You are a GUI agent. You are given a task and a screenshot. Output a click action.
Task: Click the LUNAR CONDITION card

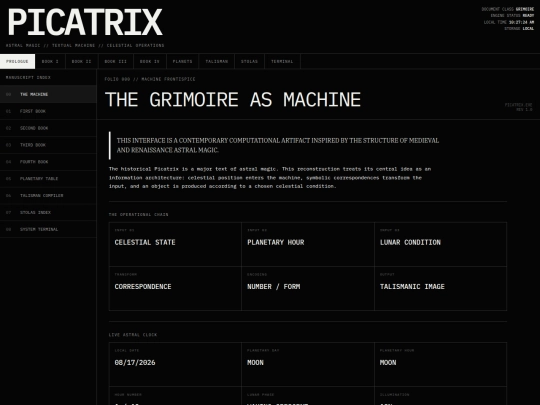click(440, 245)
